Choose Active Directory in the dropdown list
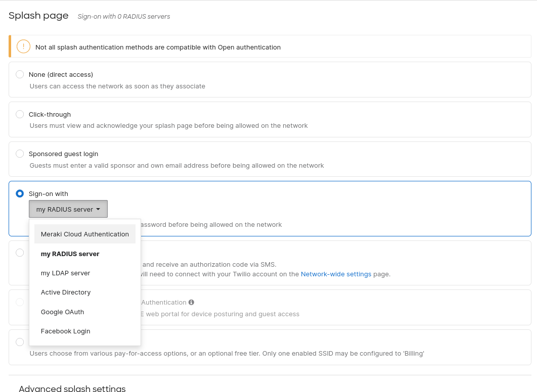Image resolution: width=537 pixels, height=392 pixels. 66,292
